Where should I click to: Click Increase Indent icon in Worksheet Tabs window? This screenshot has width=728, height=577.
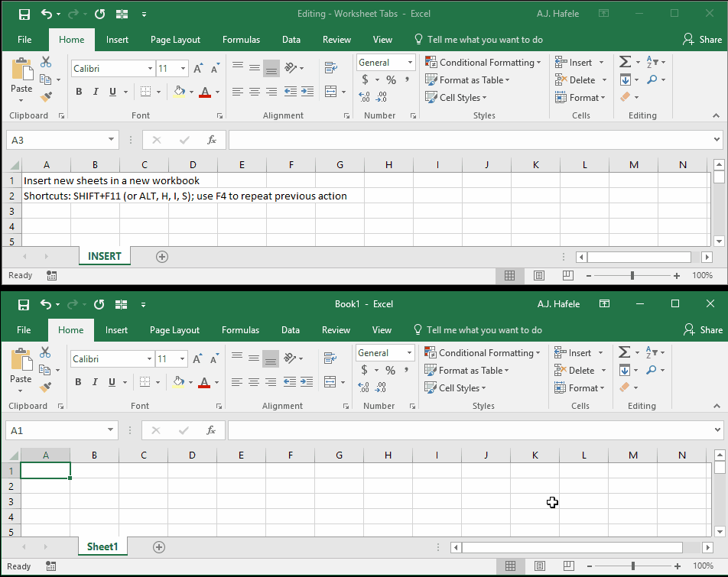point(307,92)
